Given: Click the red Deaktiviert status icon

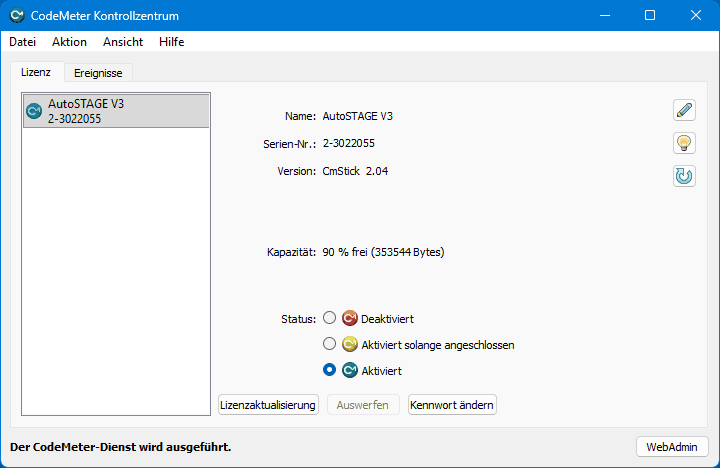Looking at the screenshot, I should tap(349, 318).
